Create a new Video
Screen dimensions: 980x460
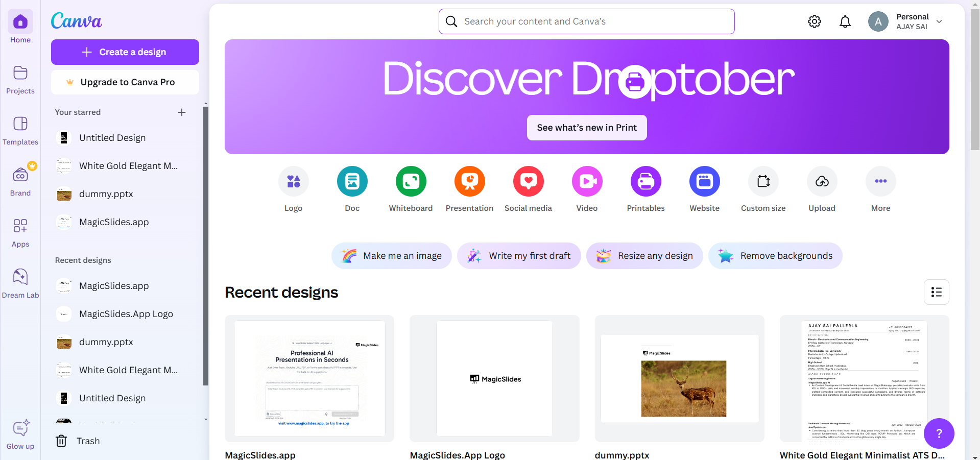[587, 189]
